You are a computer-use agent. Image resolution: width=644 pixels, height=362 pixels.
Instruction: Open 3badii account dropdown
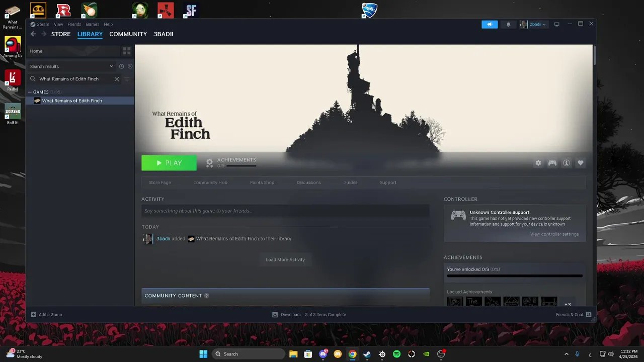[x=533, y=24]
